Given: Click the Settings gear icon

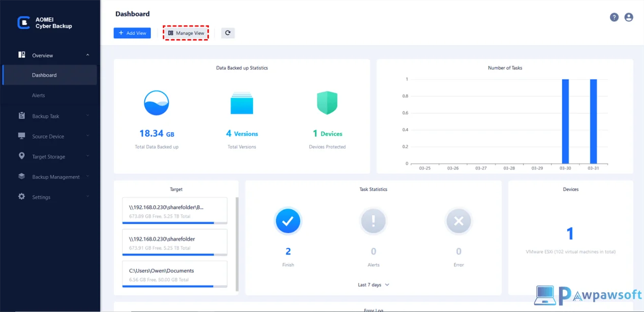Looking at the screenshot, I should tap(22, 197).
